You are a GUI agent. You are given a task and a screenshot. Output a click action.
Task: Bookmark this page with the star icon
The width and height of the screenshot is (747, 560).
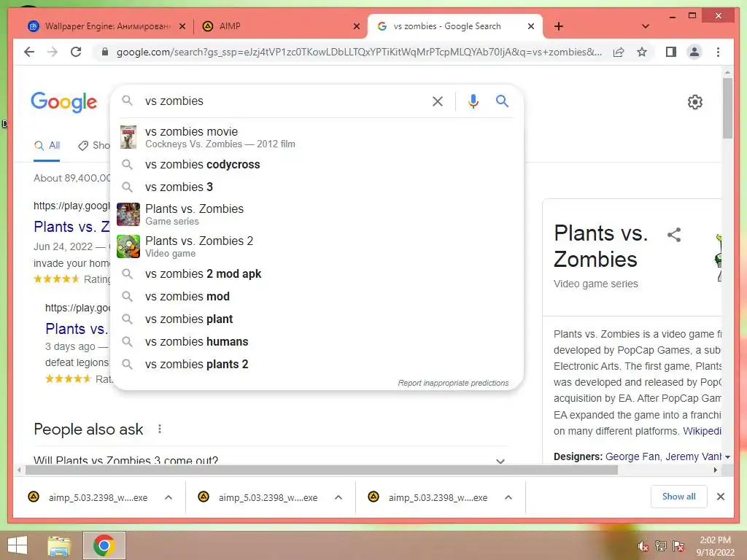[x=642, y=52]
